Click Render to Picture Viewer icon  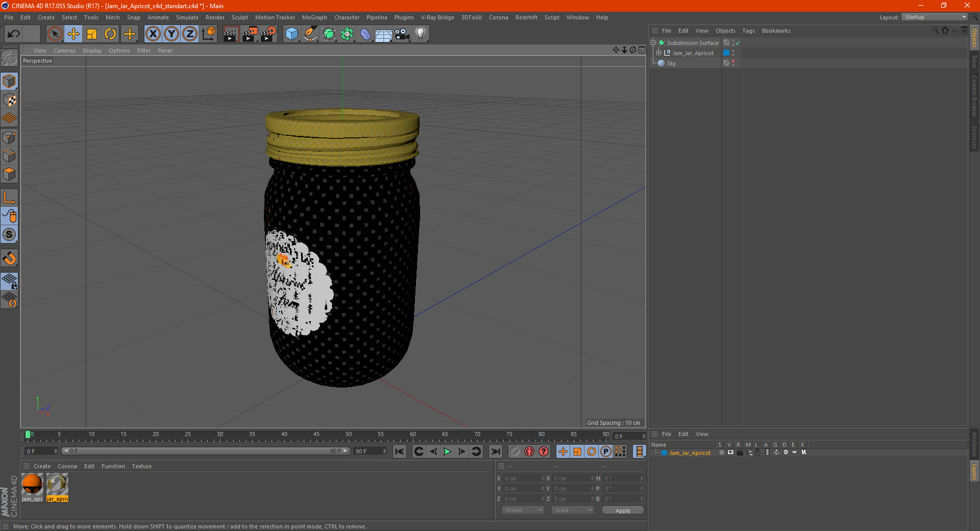point(250,34)
